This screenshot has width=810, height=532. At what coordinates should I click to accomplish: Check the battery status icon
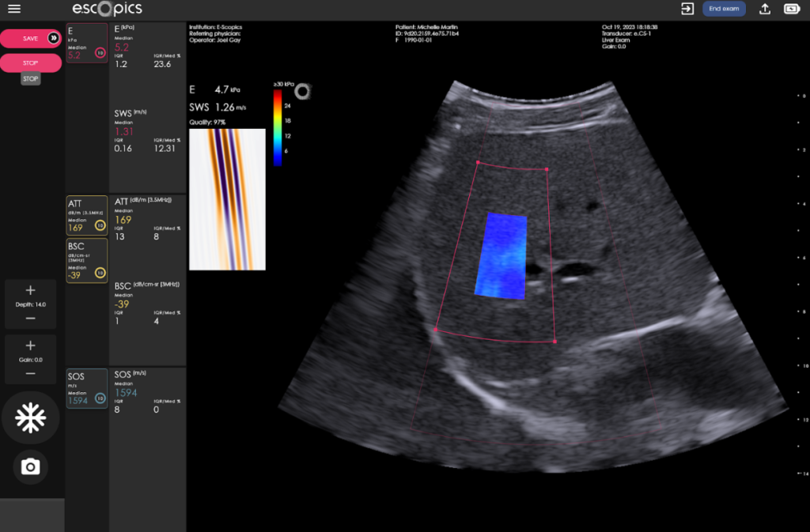pos(791,9)
